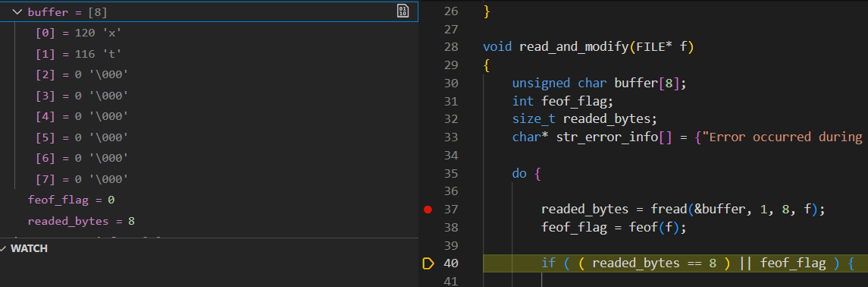868x287 pixels.
Task: Click line number 28 in gutter
Action: point(451,47)
